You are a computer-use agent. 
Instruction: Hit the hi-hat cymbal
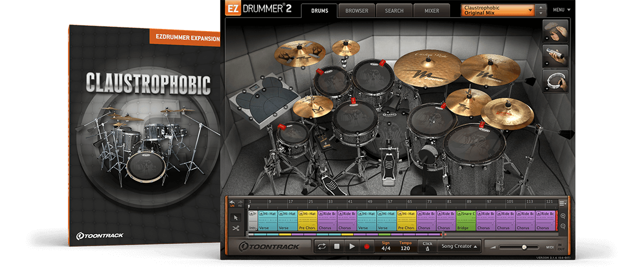point(313,106)
